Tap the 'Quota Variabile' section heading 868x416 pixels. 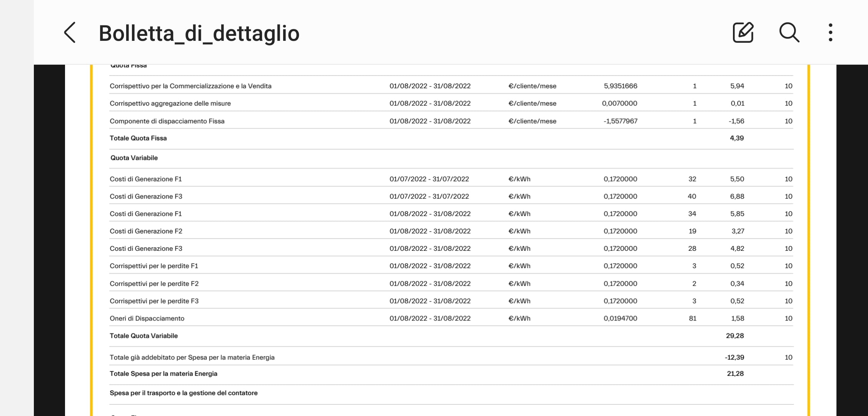(x=134, y=158)
